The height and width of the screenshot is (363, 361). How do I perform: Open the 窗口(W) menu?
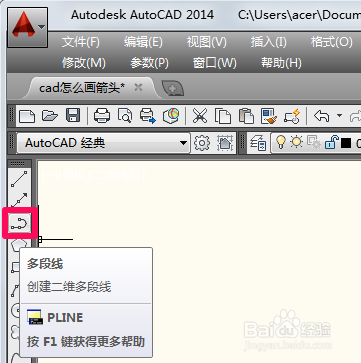pos(215,63)
